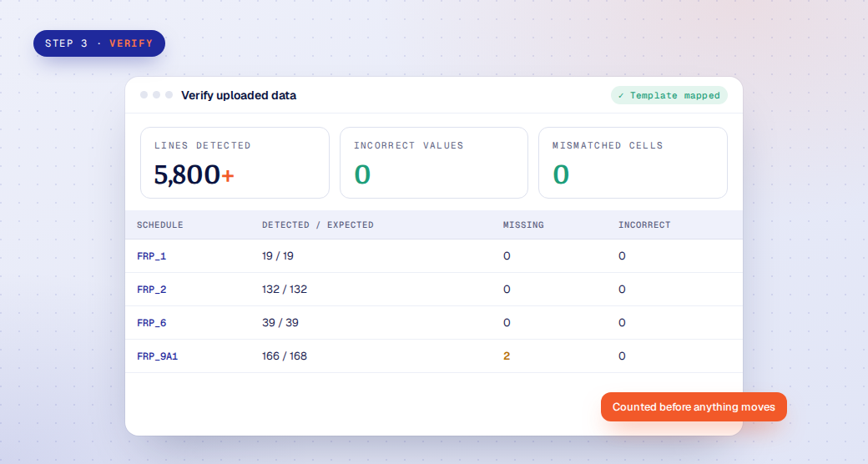Click the MISSING column header
This screenshot has height=464, width=868.
pos(523,224)
